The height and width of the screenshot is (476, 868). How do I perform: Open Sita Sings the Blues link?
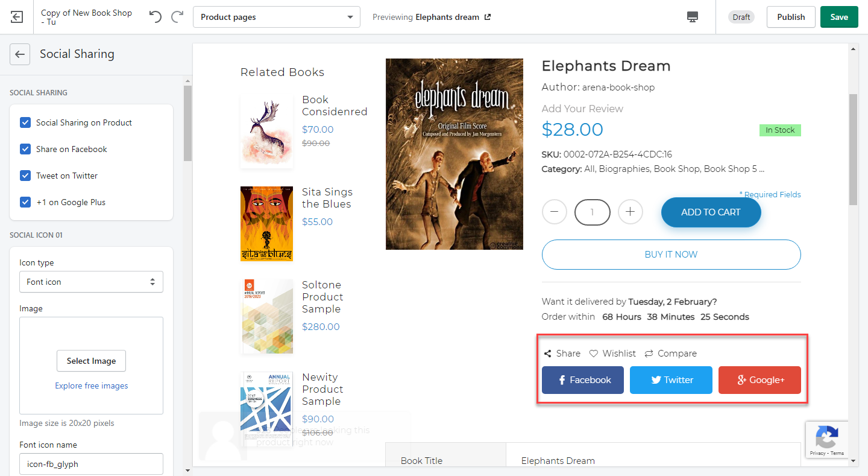tap(327, 198)
